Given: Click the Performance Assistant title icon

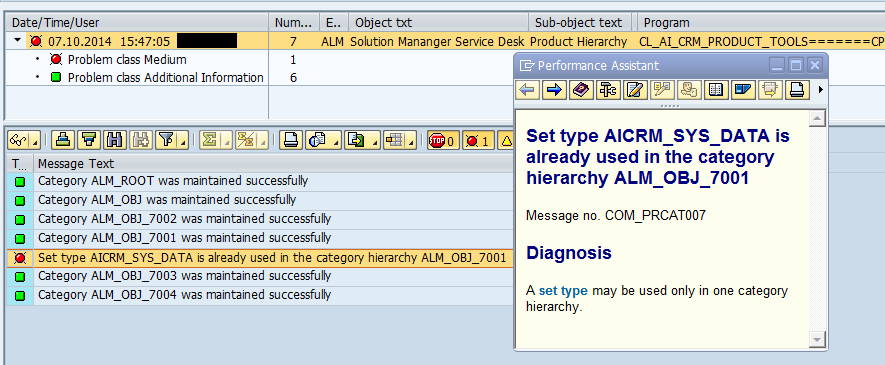Looking at the screenshot, I should [x=527, y=65].
